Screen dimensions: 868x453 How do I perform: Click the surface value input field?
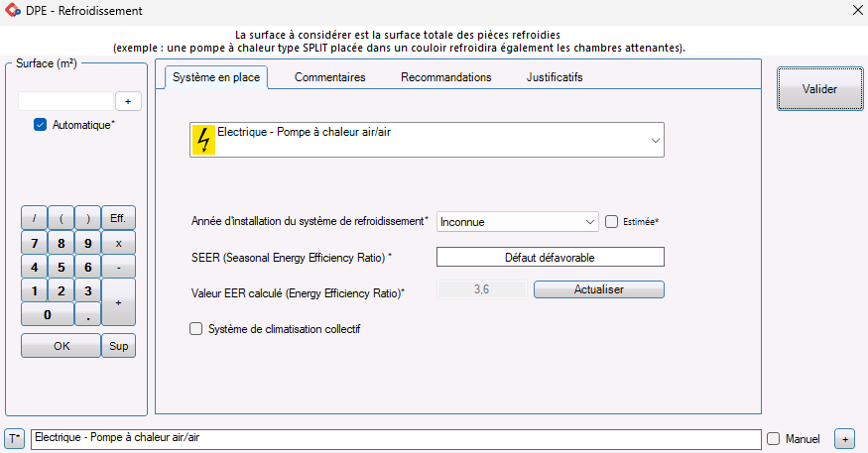pyautogui.click(x=65, y=101)
